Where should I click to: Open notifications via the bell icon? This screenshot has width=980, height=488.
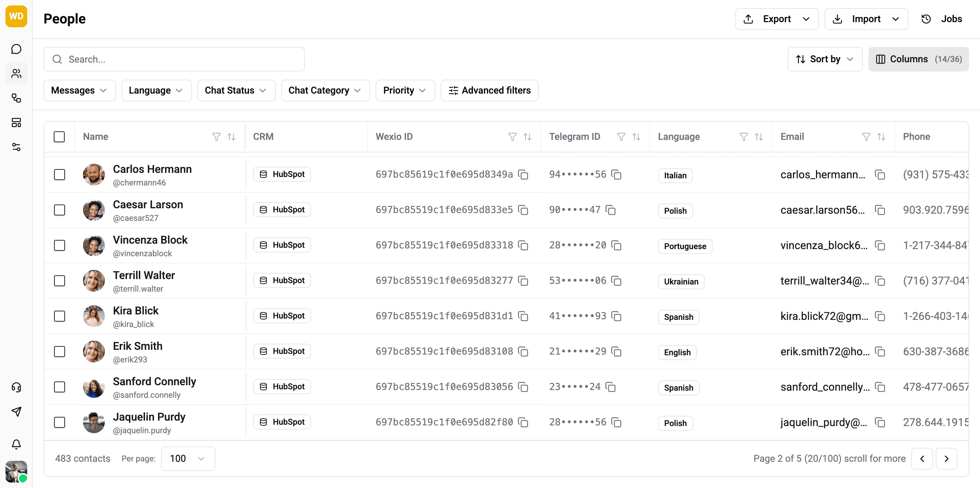(x=16, y=443)
